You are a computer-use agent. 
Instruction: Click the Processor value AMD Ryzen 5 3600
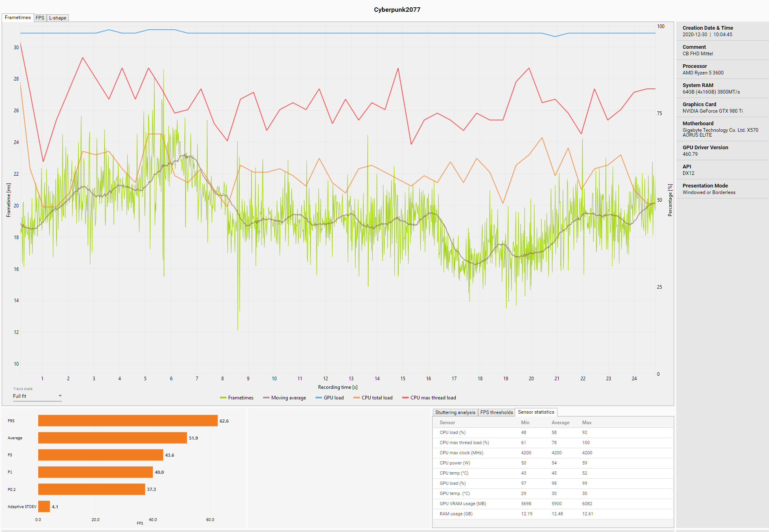[703, 73]
